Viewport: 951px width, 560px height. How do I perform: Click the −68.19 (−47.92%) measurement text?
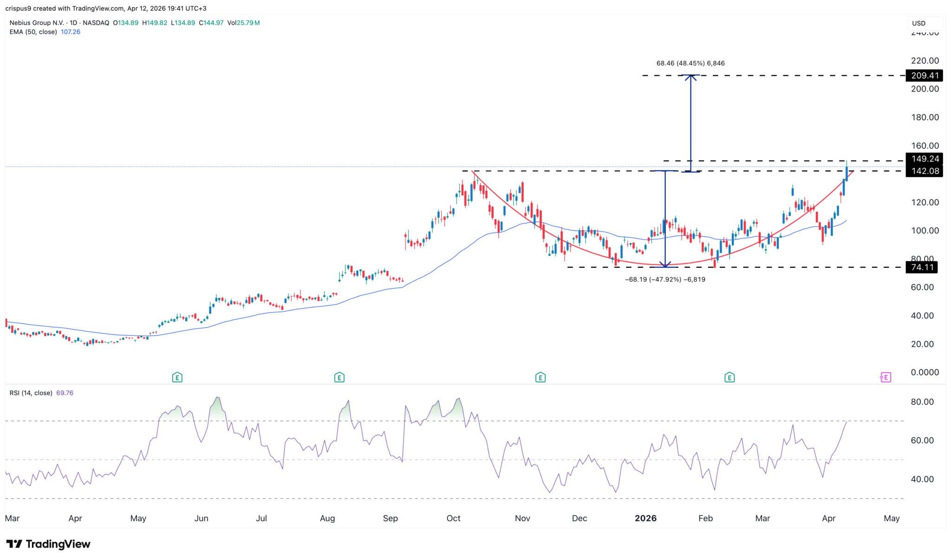(665, 279)
